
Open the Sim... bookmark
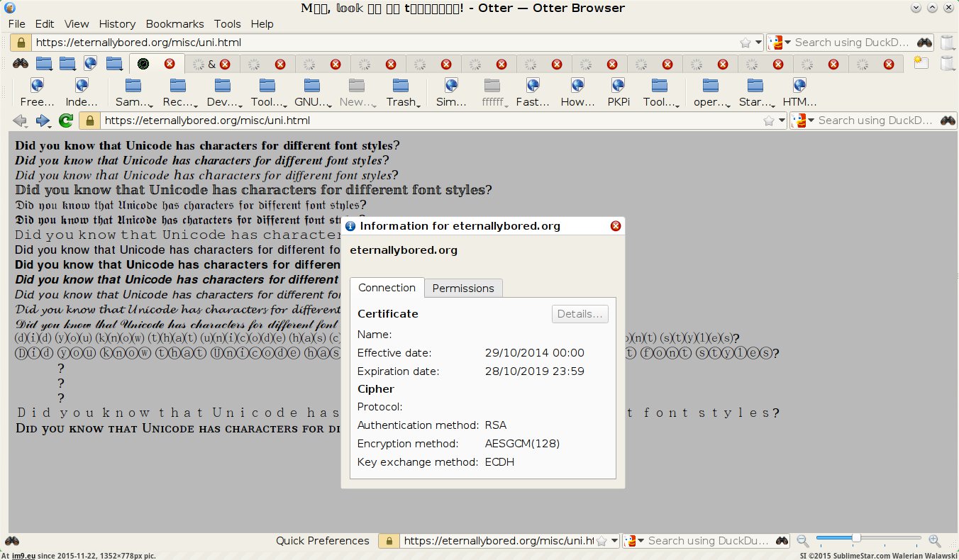tap(451, 93)
